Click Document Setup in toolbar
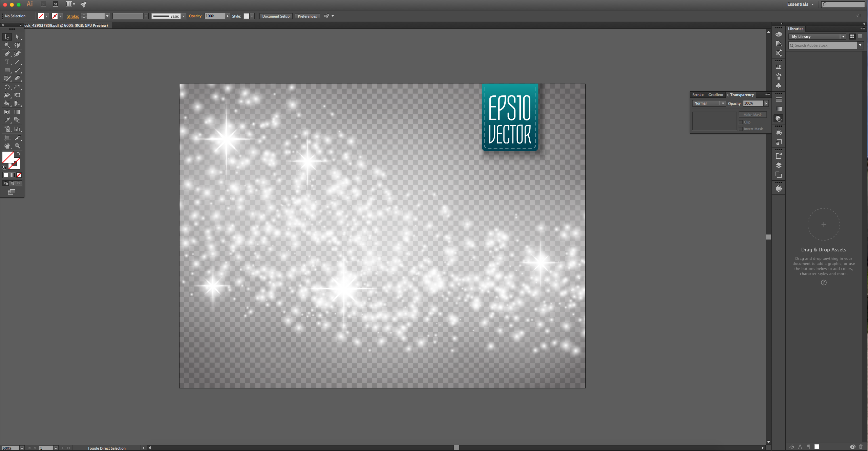The height and width of the screenshot is (451, 868). click(276, 16)
